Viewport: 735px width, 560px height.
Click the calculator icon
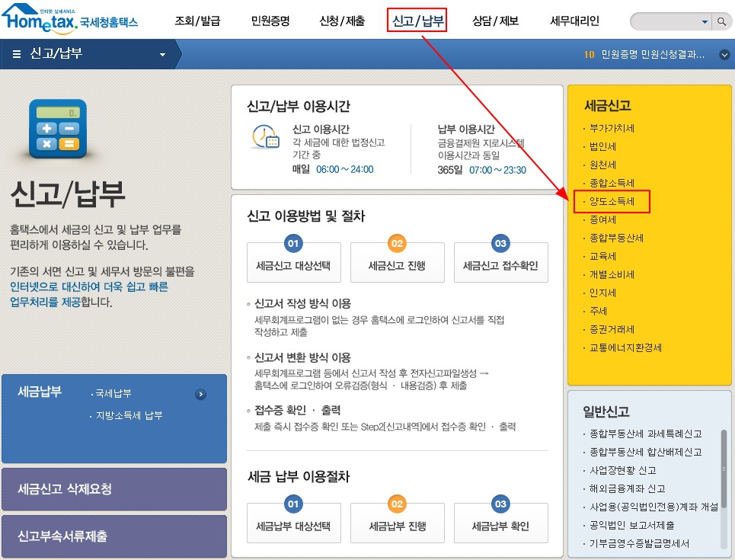(58, 129)
